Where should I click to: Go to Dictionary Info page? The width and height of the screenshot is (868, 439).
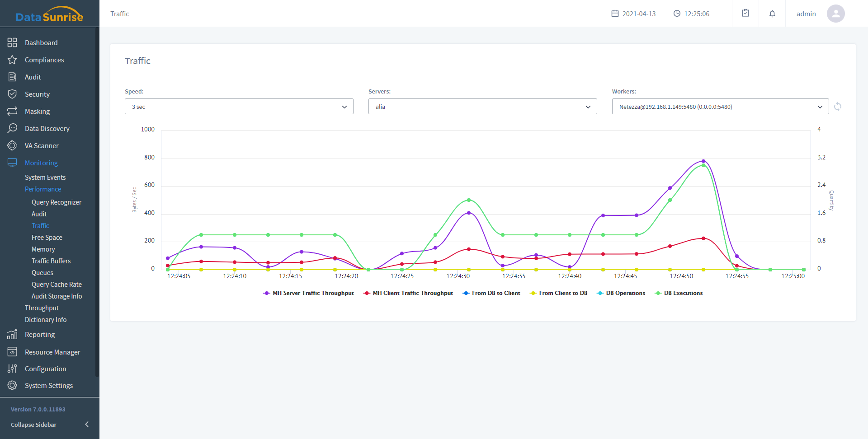tap(46, 320)
